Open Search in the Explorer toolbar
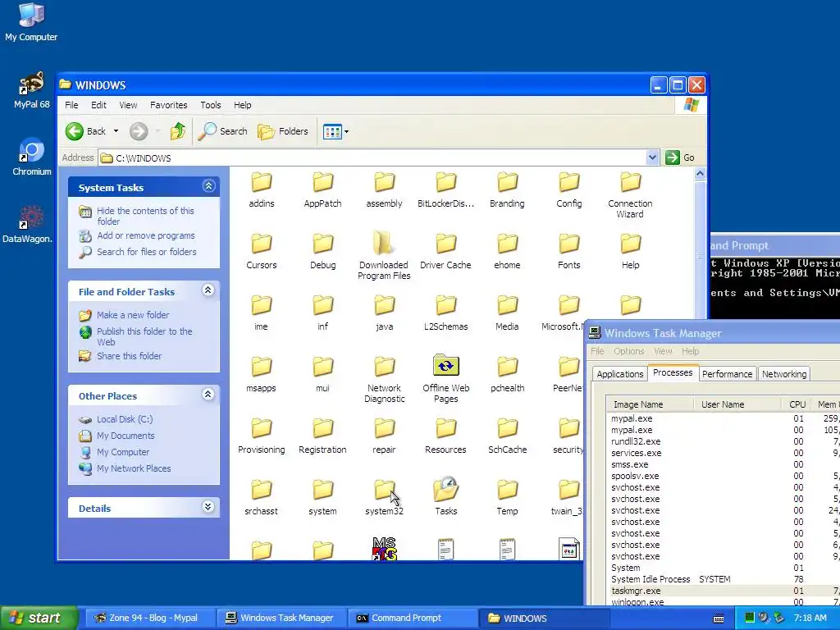This screenshot has height=630, width=840. click(x=222, y=131)
